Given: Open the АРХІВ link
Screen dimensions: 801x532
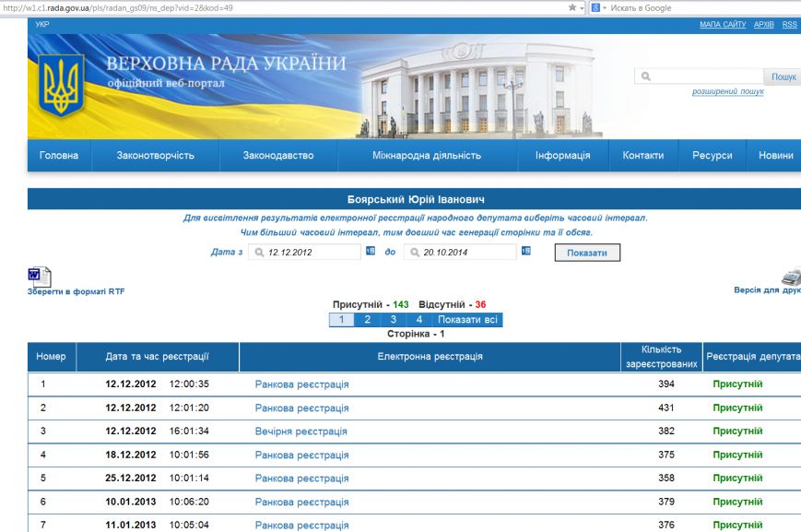Looking at the screenshot, I should tap(764, 24).
